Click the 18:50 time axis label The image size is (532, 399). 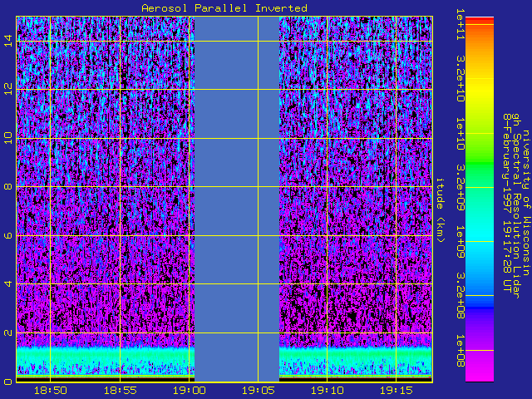click(50, 391)
